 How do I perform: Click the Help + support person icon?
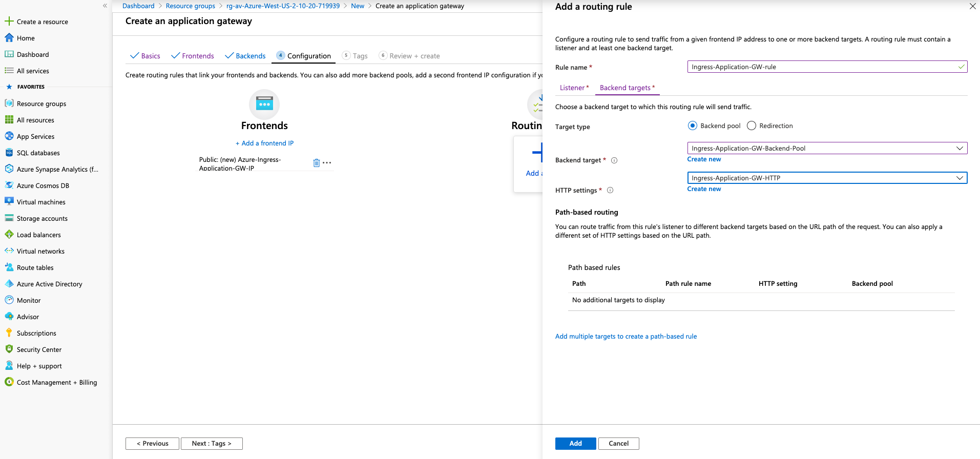point(9,366)
